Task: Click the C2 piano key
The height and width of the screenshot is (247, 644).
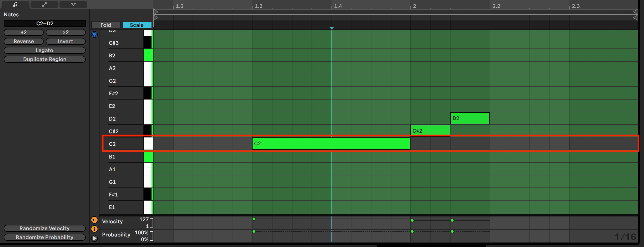Action: click(x=148, y=144)
